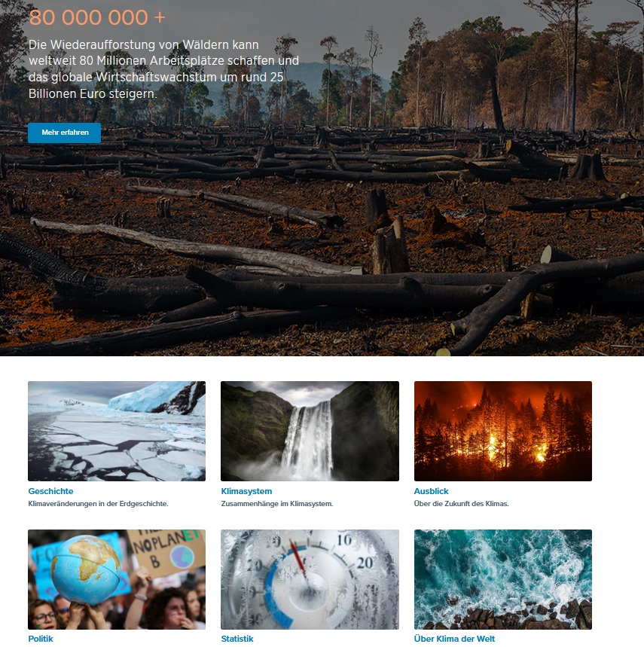Follow the Ausblick heading link
This screenshot has width=644, height=647.
[x=431, y=491]
